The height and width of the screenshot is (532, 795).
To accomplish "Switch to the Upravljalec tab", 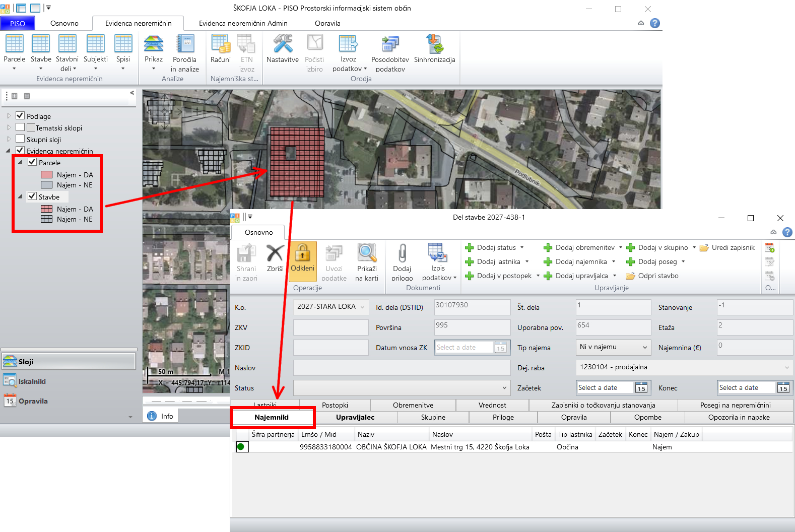I will tap(355, 417).
